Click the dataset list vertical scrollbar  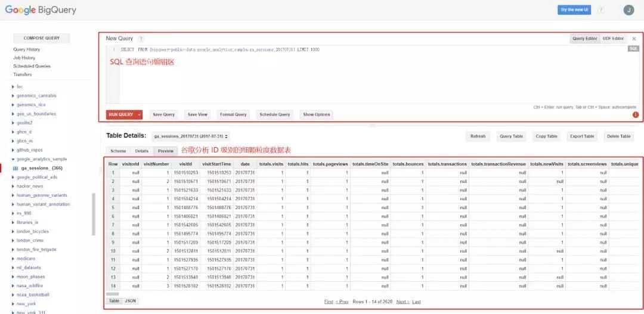92,213
